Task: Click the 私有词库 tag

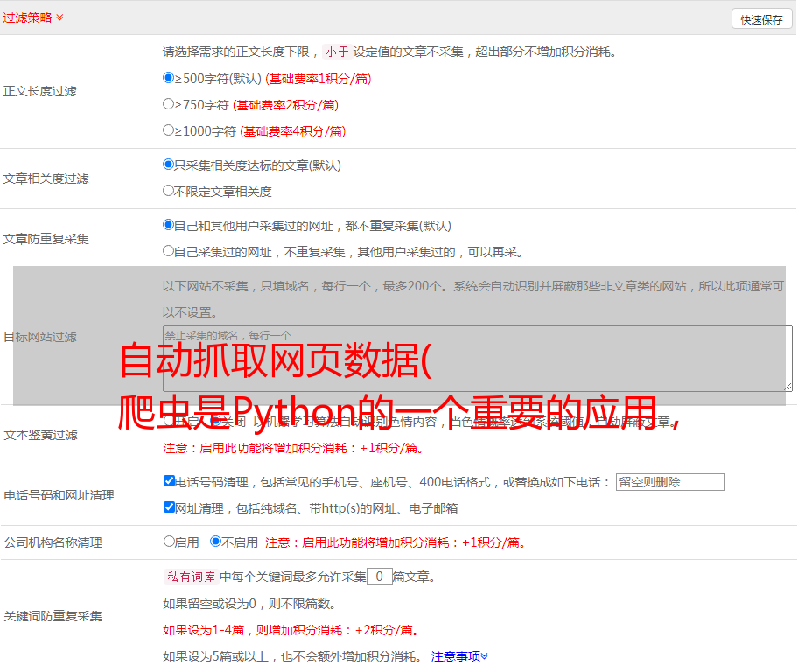Action: [x=191, y=577]
